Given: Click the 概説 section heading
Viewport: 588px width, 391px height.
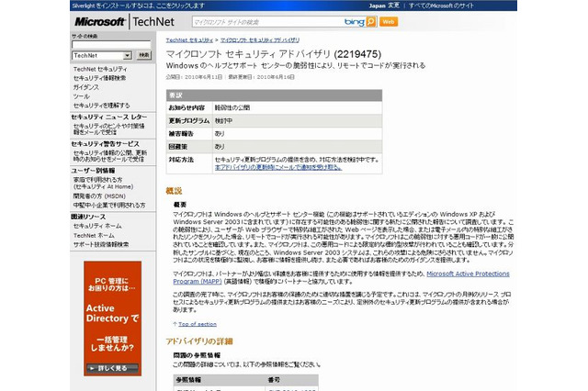Looking at the screenshot, I should [174, 191].
